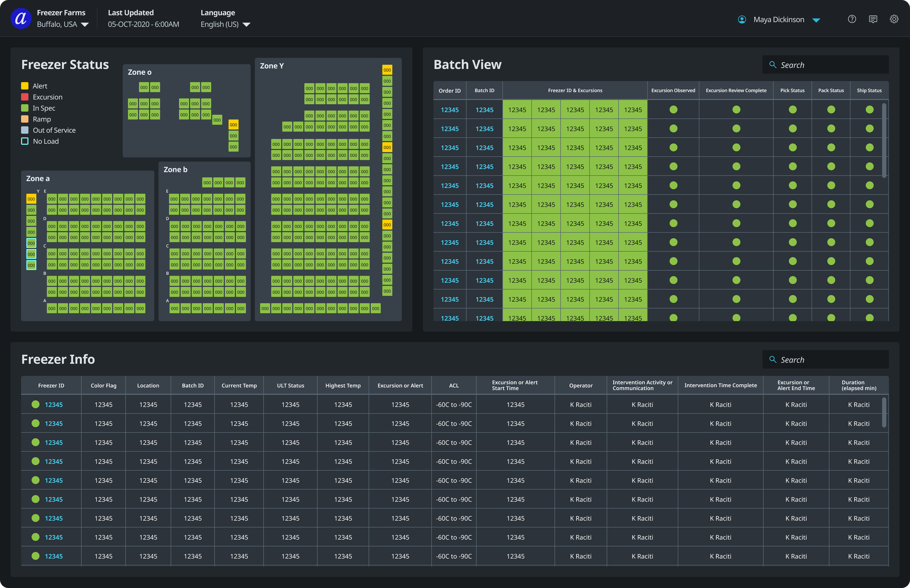Click Batch View search magnifier icon
Image resolution: width=910 pixels, height=588 pixels.
tap(772, 64)
